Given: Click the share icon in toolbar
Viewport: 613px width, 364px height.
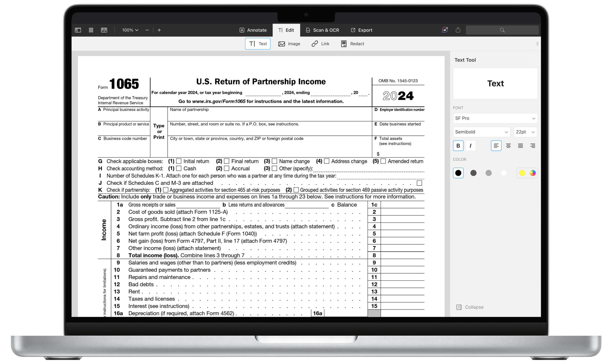Looking at the screenshot, I should pyautogui.click(x=458, y=30).
